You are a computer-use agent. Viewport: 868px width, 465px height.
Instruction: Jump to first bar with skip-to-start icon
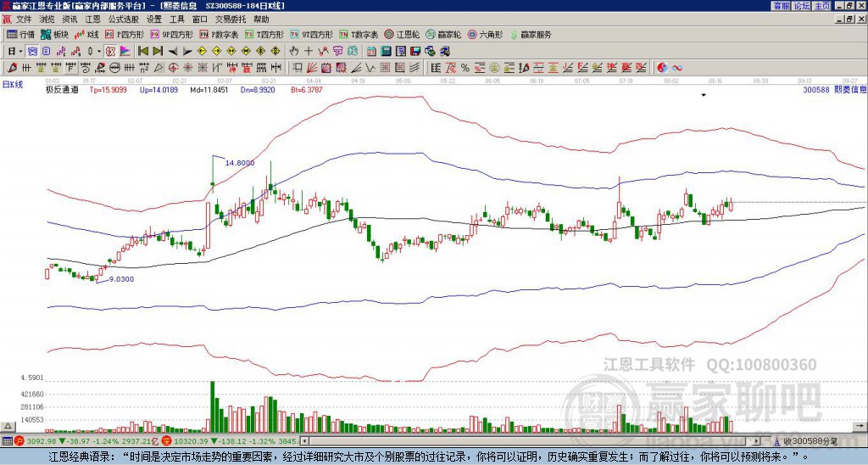pyautogui.click(x=142, y=51)
